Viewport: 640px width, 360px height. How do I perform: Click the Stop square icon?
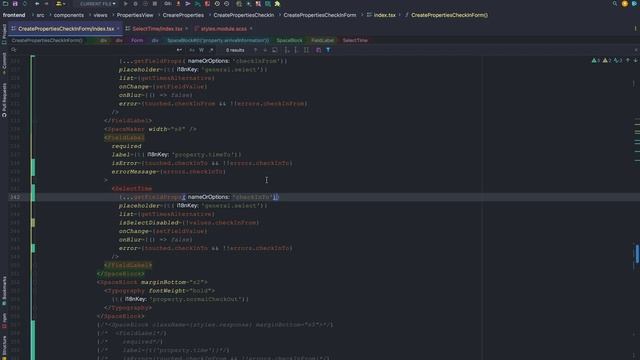click(155, 4)
